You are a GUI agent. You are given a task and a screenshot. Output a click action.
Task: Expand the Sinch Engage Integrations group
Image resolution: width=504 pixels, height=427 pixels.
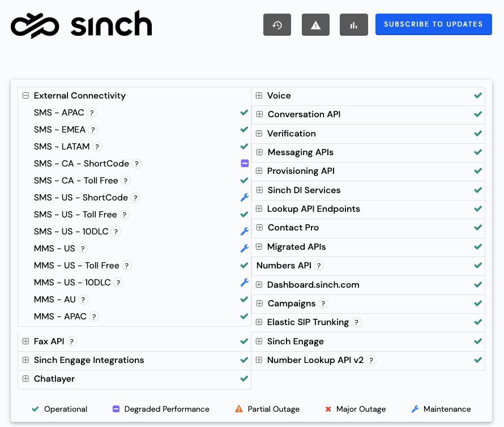coord(25,360)
